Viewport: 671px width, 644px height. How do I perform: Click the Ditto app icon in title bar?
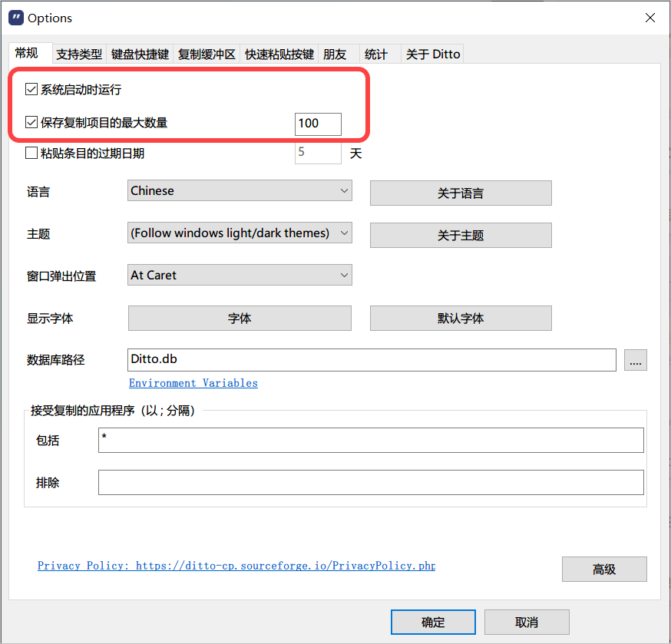click(x=16, y=18)
